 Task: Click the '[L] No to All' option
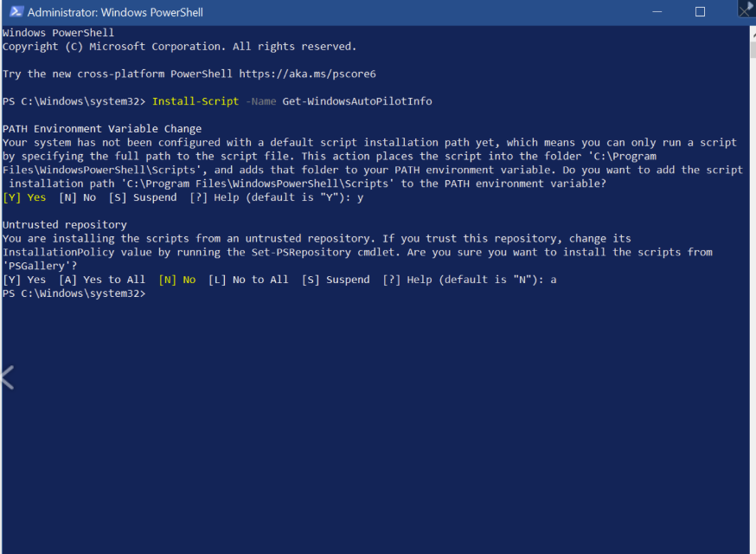click(x=248, y=280)
